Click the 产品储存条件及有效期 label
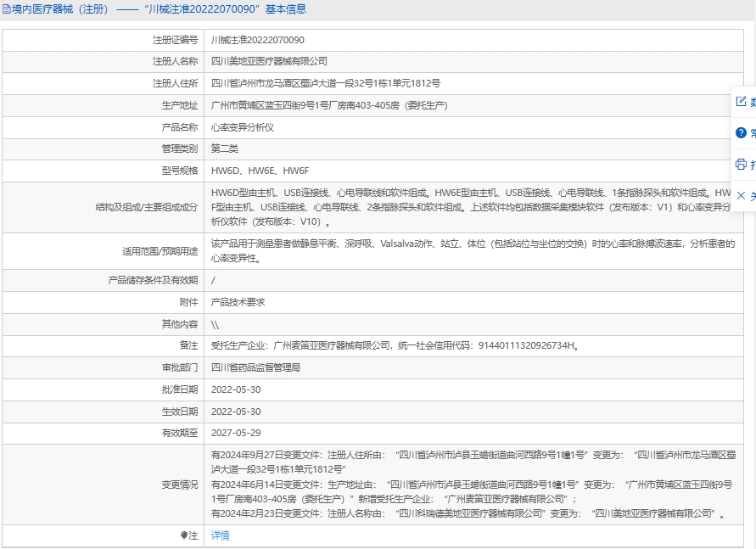 point(154,280)
